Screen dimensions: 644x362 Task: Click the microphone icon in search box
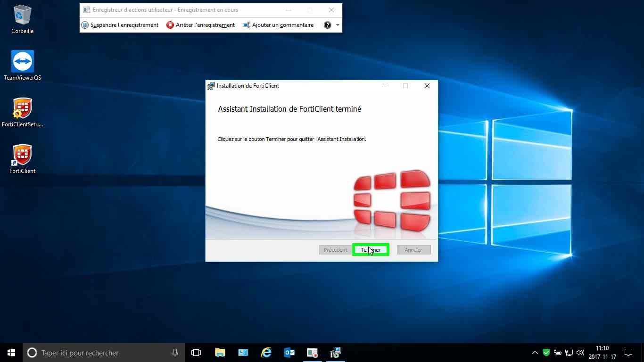pyautogui.click(x=175, y=353)
